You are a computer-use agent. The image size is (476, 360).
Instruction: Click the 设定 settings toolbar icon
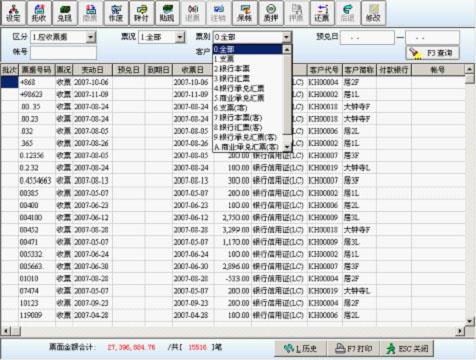13,13
